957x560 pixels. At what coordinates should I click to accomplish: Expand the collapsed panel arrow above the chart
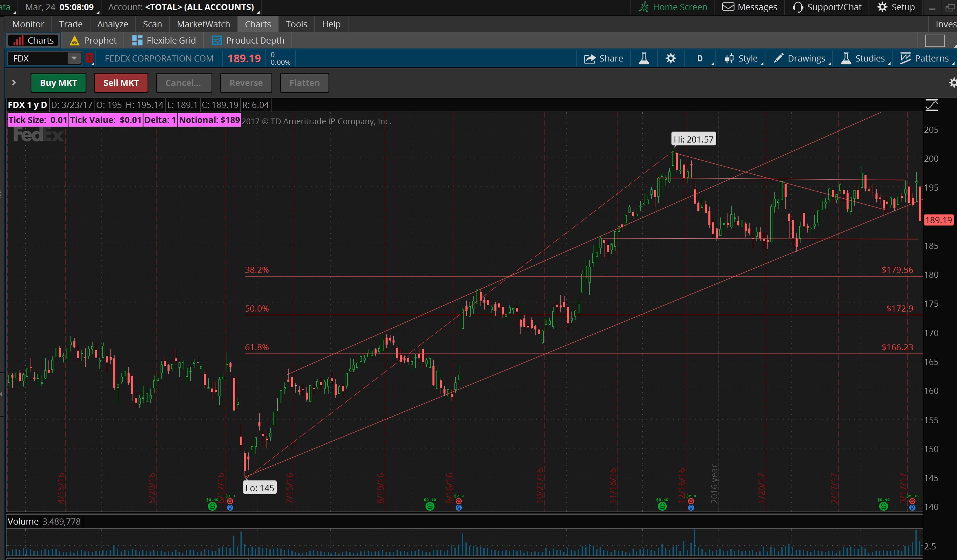pos(15,83)
